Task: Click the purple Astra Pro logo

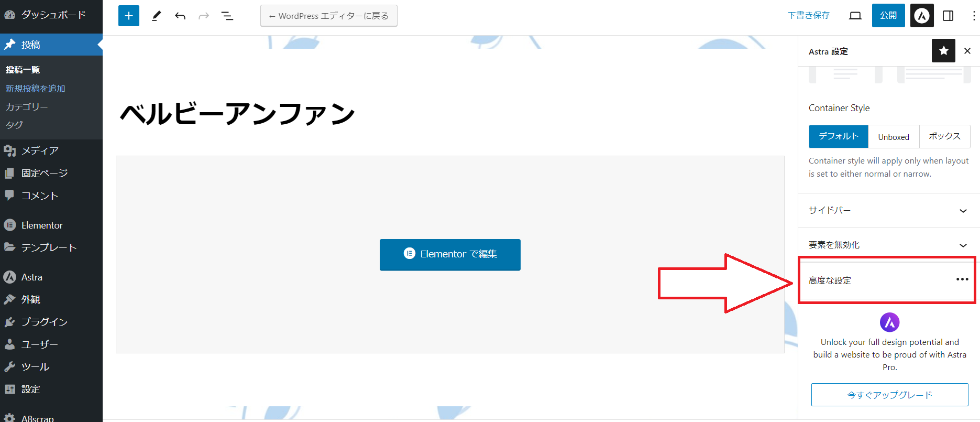Action: [889, 322]
